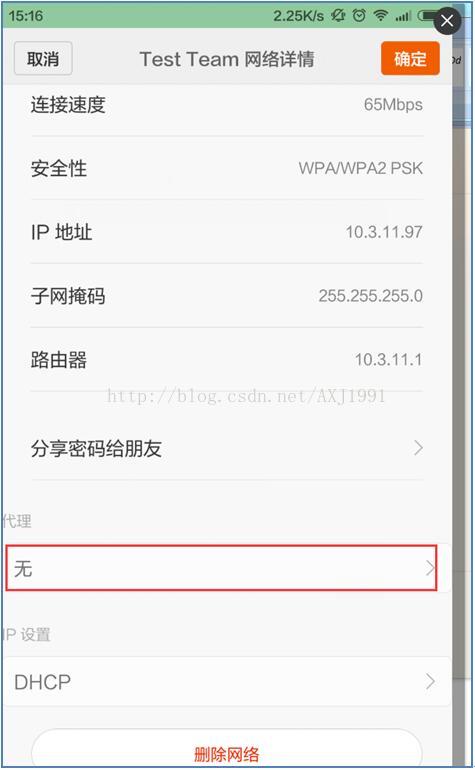Tap the silent mode status icon
Viewport: 475px width, 770px height.
click(x=338, y=16)
